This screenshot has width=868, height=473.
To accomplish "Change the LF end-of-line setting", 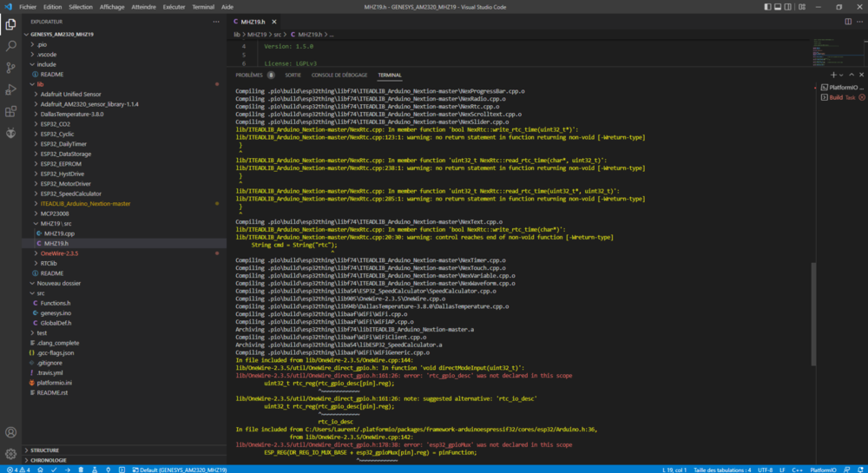I will click(782, 470).
